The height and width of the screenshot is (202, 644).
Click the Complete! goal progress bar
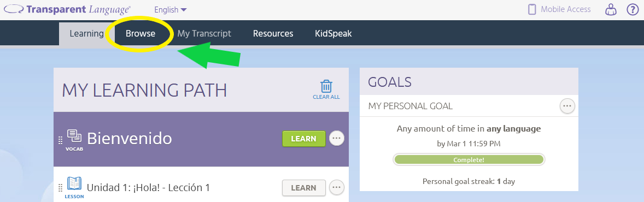tap(469, 160)
